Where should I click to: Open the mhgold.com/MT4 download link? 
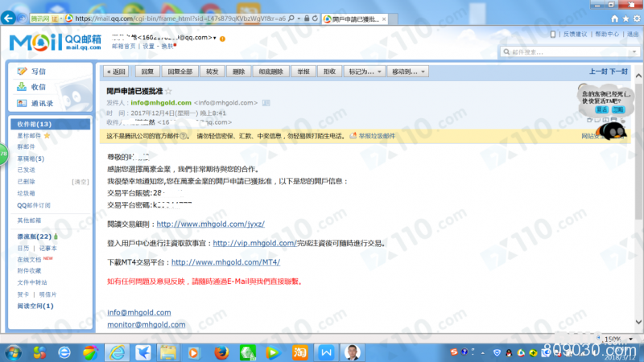[225, 262]
